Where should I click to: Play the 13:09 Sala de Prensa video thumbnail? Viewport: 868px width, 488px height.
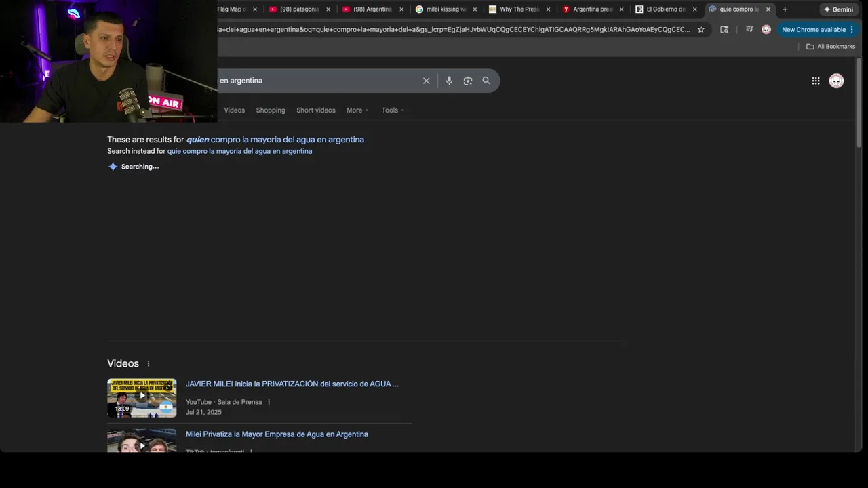pos(142,398)
